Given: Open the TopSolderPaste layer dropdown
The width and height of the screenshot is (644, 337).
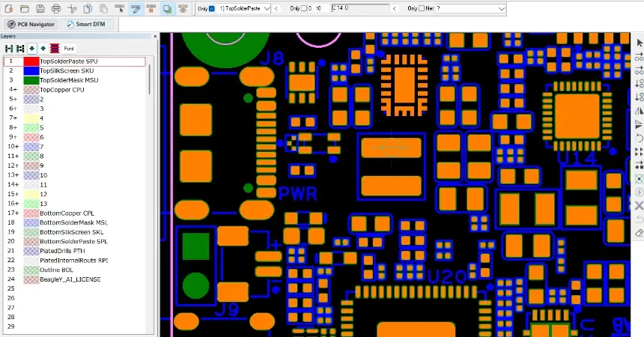Looking at the screenshot, I should (x=267, y=8).
